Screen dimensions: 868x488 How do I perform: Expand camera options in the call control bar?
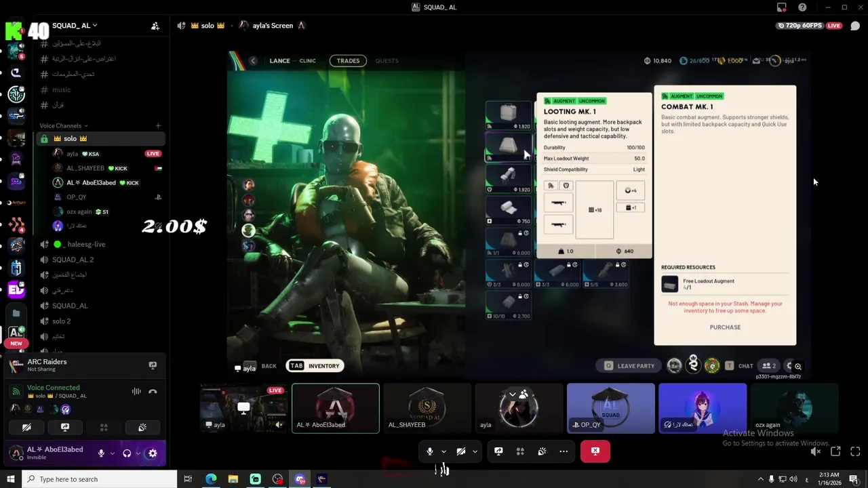(x=475, y=451)
